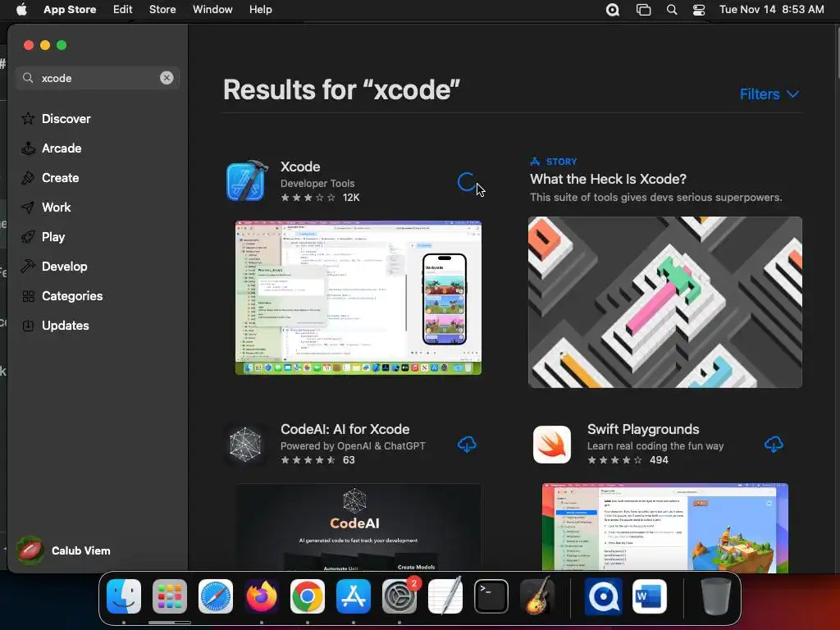
Task: Select the Play category
Action: tap(43, 236)
